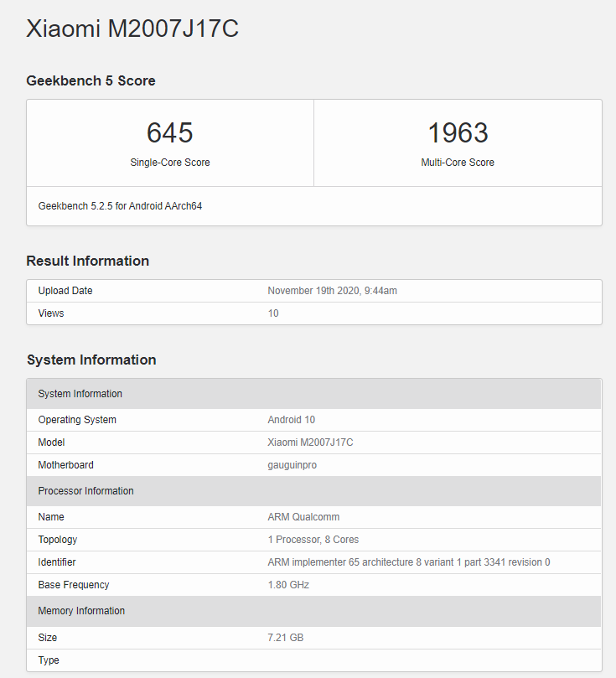Click the Views count value 10
616x678 pixels.
coord(273,313)
